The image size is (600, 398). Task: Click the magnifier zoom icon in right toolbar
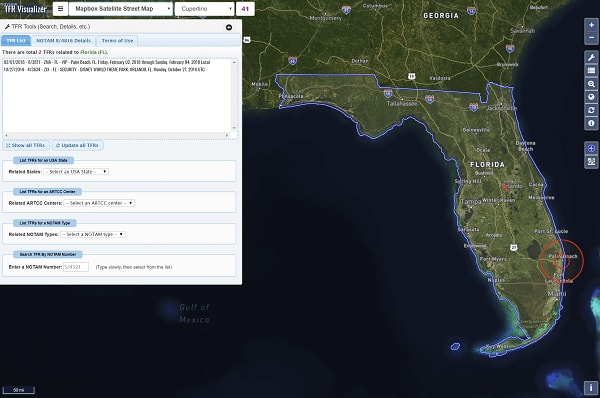591,84
